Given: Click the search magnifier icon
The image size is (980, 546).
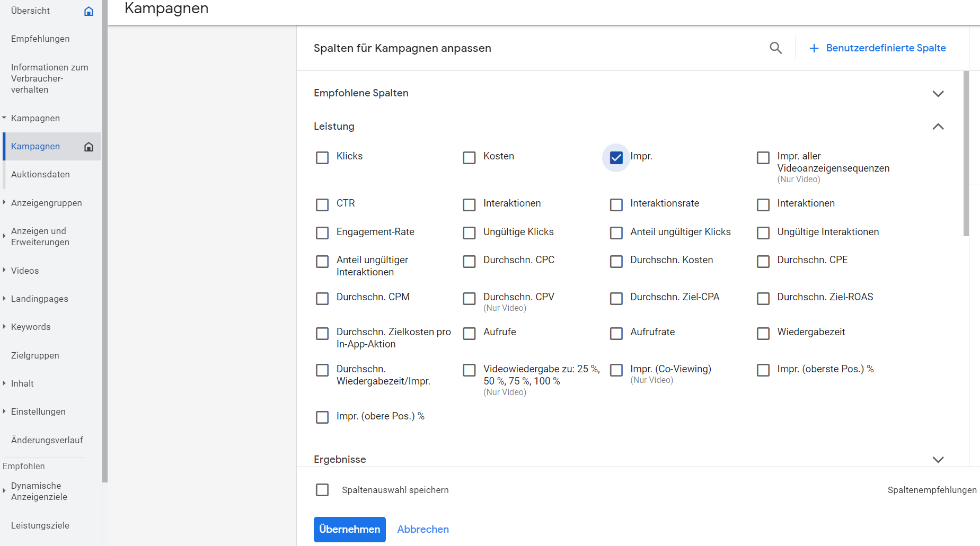Looking at the screenshot, I should (x=775, y=48).
